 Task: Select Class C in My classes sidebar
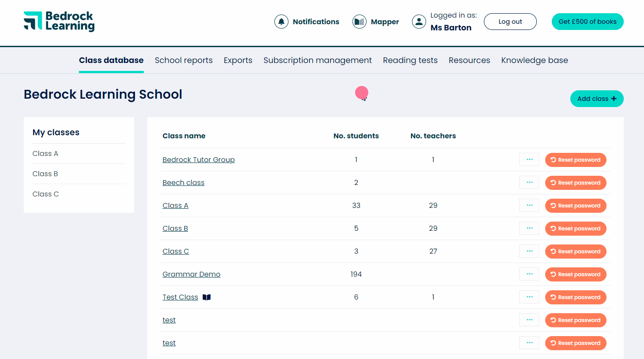click(x=45, y=194)
